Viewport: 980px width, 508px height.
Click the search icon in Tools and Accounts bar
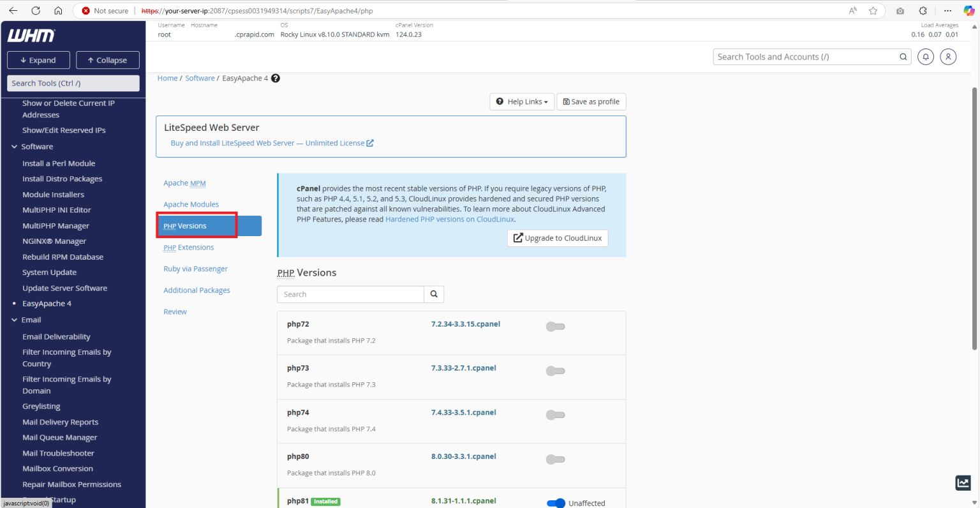pyautogui.click(x=903, y=56)
